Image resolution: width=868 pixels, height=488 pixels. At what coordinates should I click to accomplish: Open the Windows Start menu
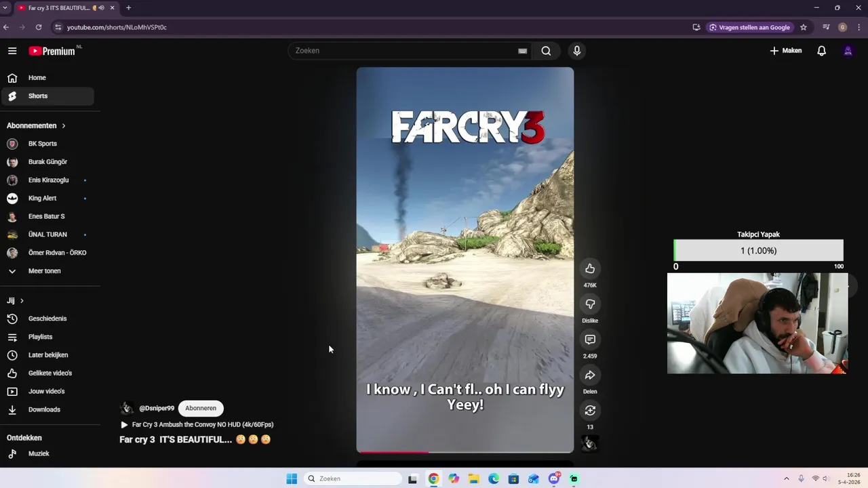click(x=292, y=479)
